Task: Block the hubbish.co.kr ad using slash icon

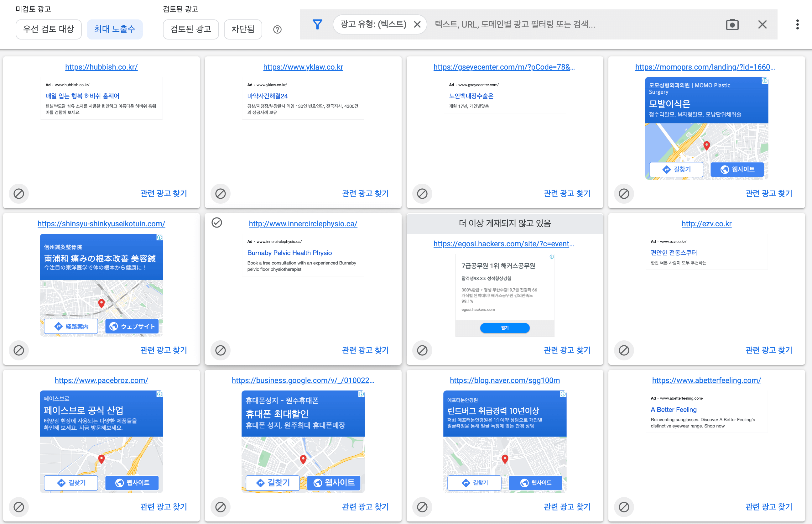Action: (19, 194)
